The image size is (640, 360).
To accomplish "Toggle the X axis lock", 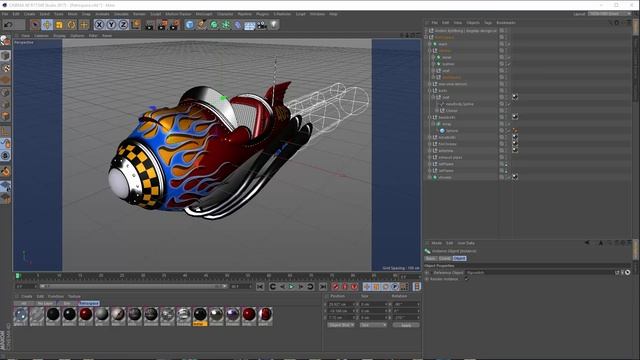I will click(x=99, y=25).
